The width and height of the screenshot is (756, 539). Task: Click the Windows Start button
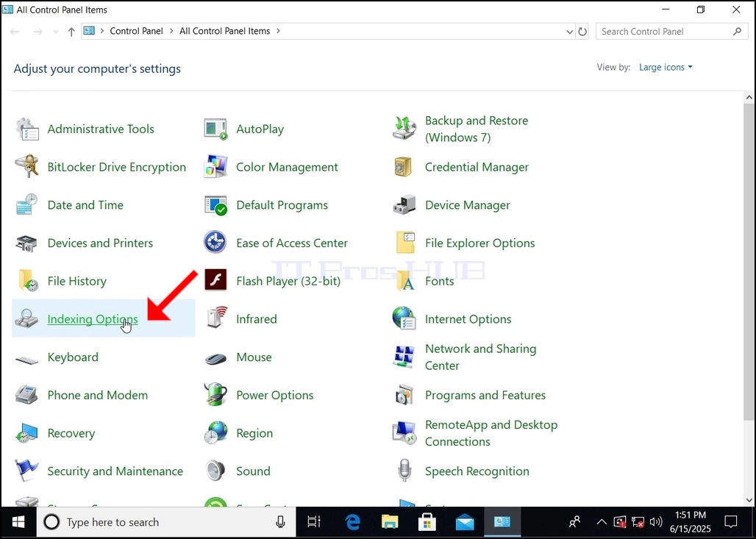(18, 522)
